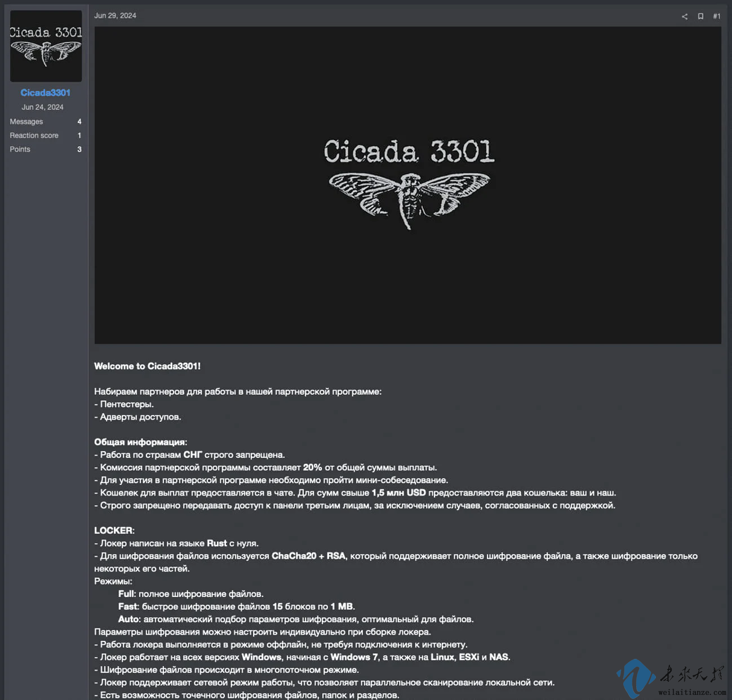Open the Cicada 3301 user avatar

pyautogui.click(x=46, y=46)
